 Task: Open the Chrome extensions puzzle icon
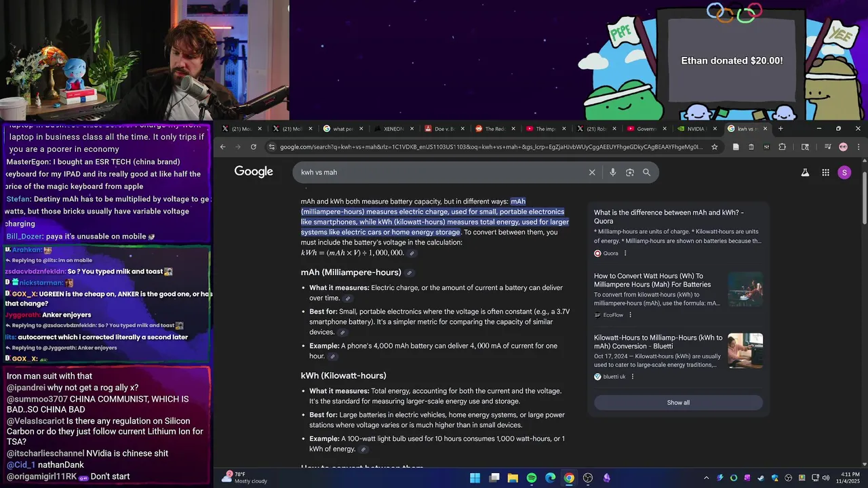click(782, 146)
